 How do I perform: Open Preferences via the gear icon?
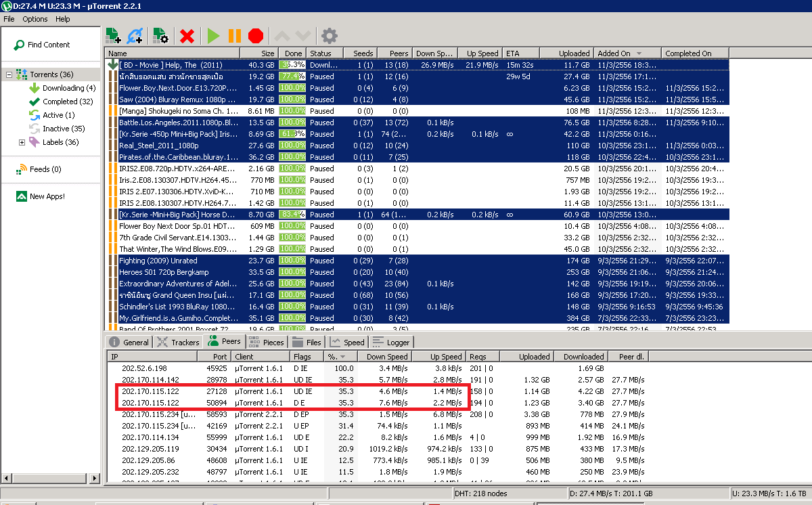(329, 36)
